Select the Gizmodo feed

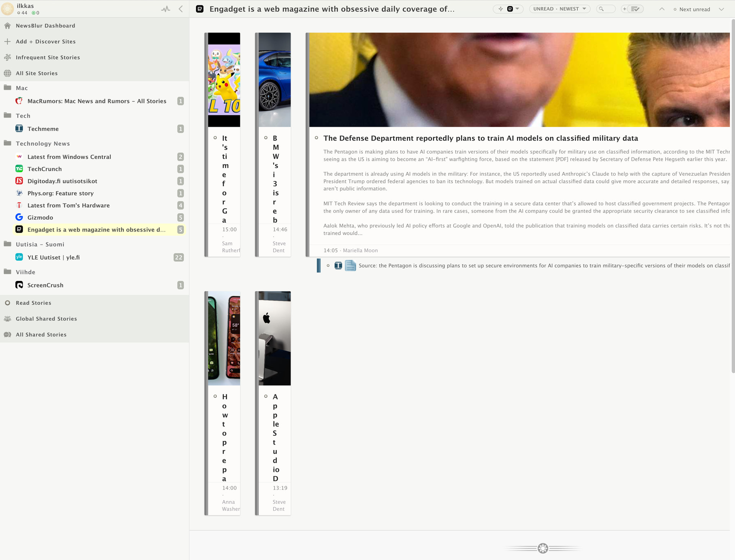coord(40,217)
